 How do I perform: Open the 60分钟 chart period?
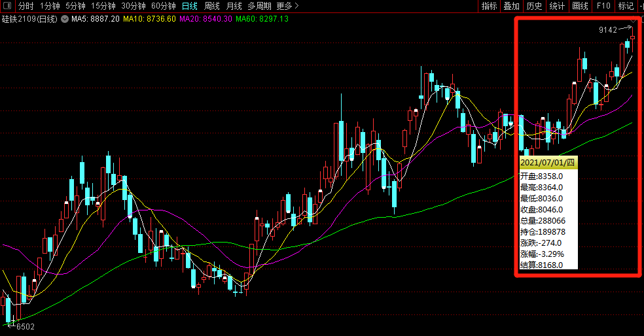pyautogui.click(x=163, y=6)
